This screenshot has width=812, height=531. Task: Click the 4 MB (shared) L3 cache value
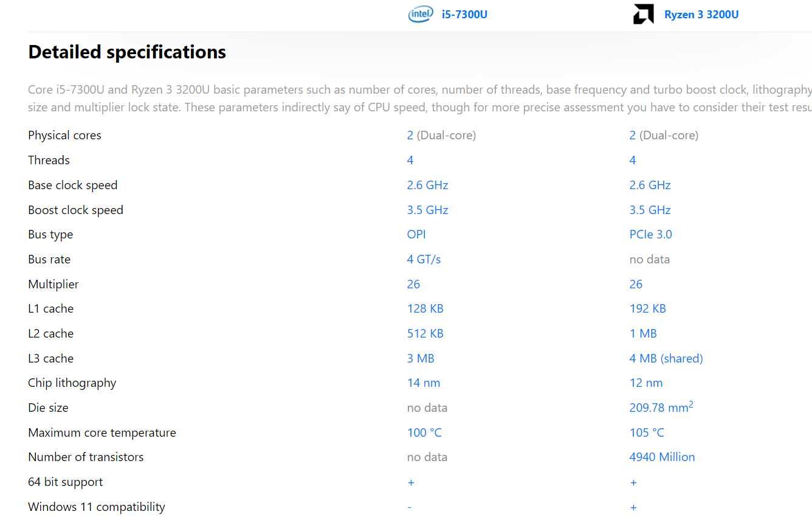click(666, 358)
